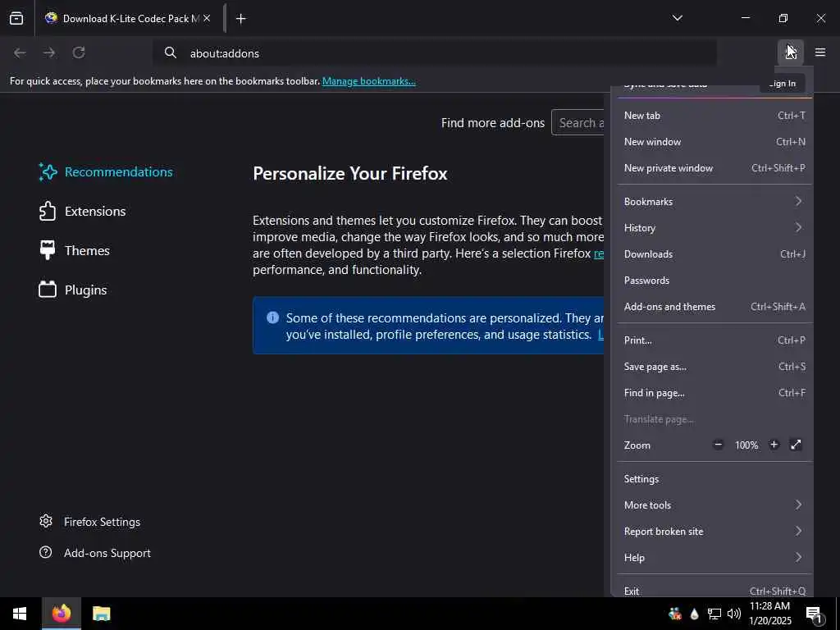Click the Add-ons Support help icon
The height and width of the screenshot is (630, 840).
46,552
